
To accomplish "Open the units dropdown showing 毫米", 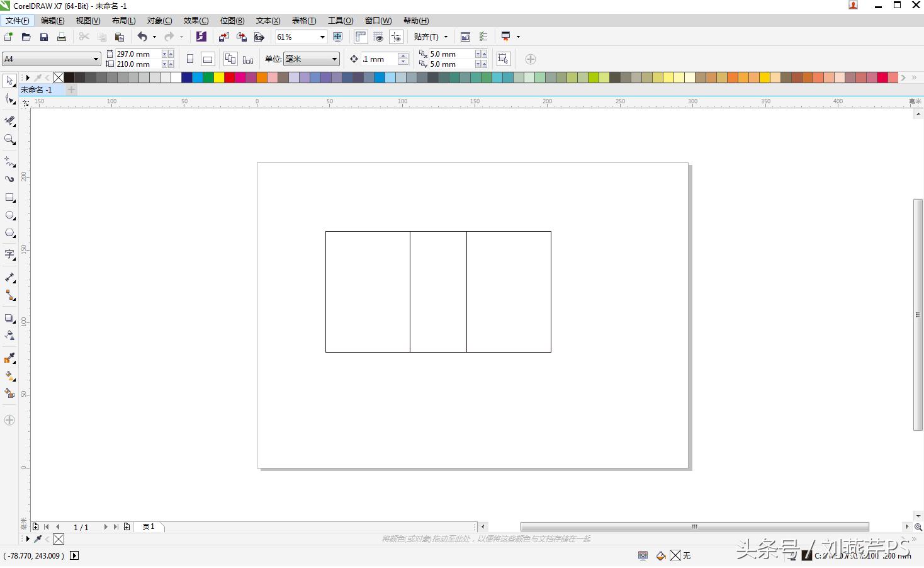I will tap(312, 59).
